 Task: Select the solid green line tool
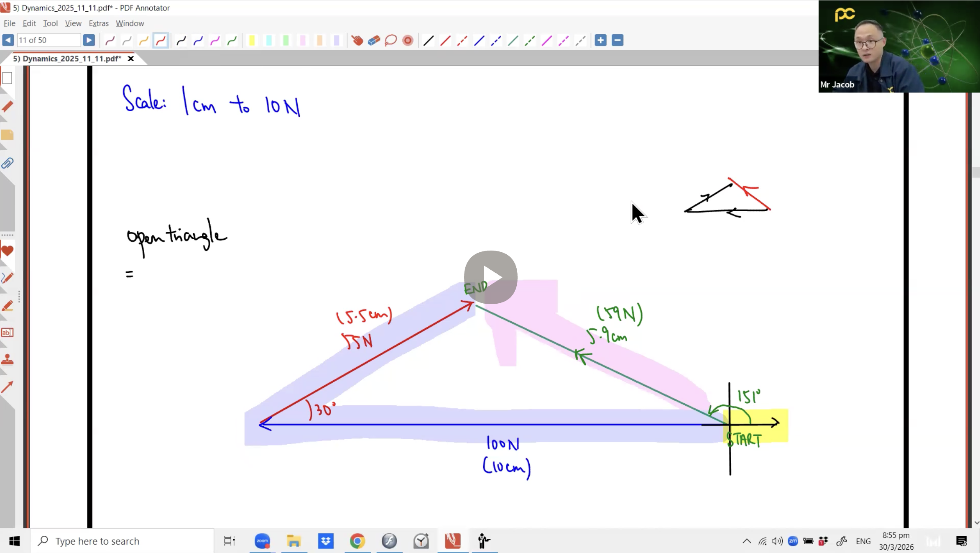coord(513,40)
